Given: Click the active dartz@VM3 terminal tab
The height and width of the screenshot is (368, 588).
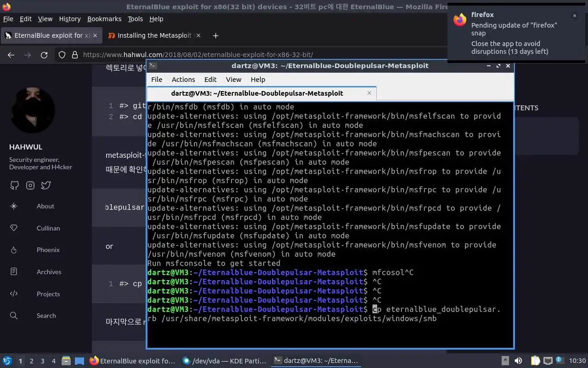Looking at the screenshot, I should pos(262,93).
